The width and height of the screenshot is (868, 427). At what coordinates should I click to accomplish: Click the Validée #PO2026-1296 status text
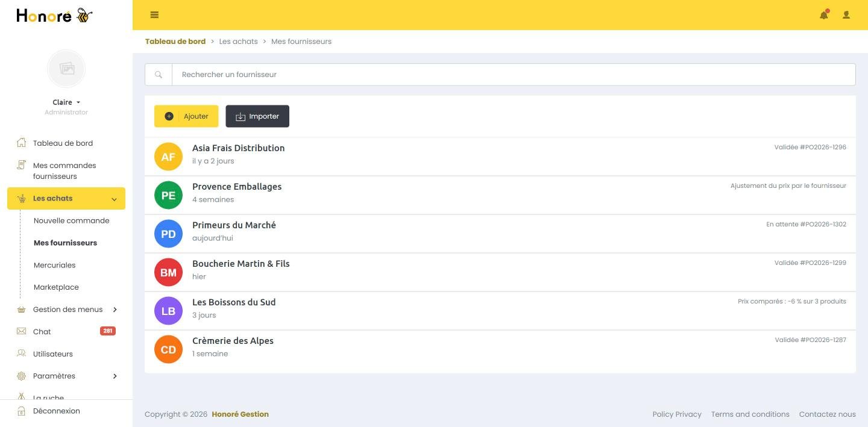[810, 147]
